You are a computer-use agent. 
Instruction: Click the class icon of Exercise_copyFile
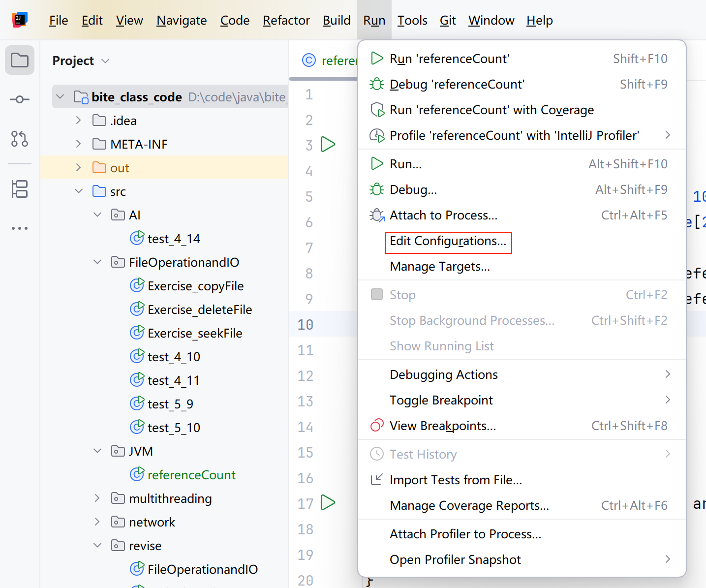click(x=137, y=285)
